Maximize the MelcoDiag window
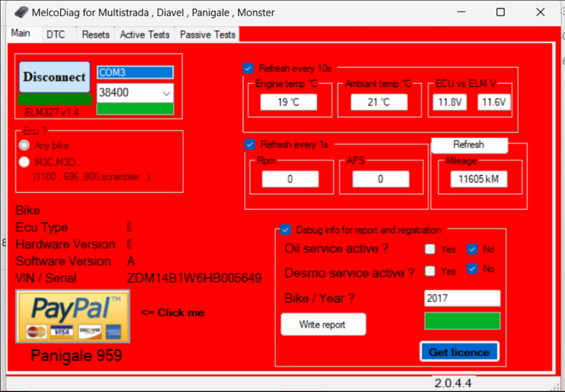Viewport: 565px width, 392px height. coord(501,12)
